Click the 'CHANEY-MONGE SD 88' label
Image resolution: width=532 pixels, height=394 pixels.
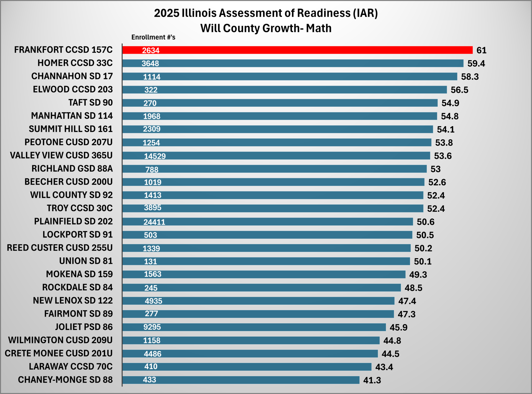(65, 380)
